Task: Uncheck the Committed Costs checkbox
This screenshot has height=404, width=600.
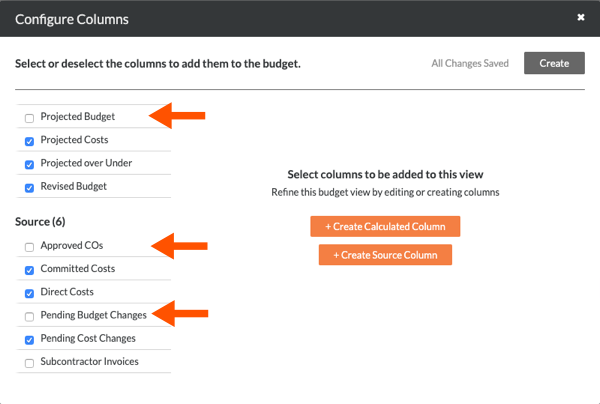Action: point(29,269)
